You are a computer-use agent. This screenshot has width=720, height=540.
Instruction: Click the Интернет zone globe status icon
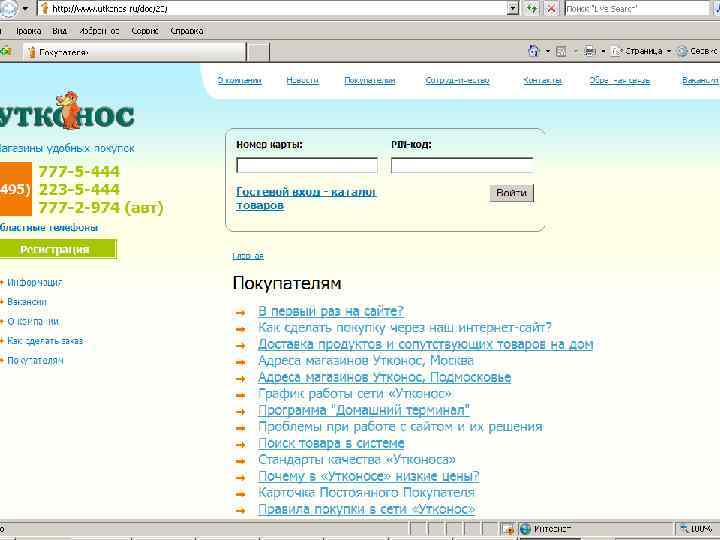pos(526,529)
